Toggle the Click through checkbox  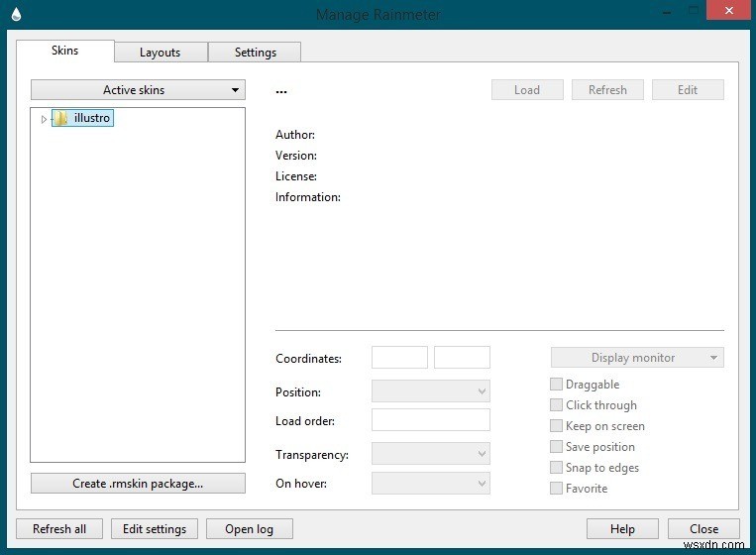coord(556,404)
